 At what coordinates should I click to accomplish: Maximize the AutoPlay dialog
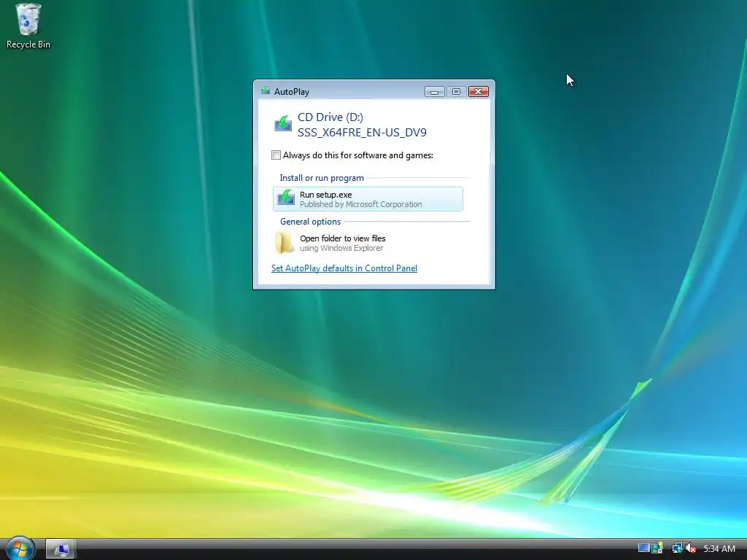click(457, 91)
